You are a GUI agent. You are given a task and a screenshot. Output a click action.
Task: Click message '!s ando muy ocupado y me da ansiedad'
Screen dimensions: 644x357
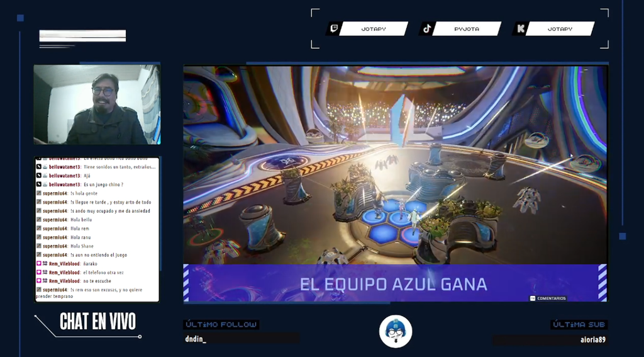tap(110, 211)
